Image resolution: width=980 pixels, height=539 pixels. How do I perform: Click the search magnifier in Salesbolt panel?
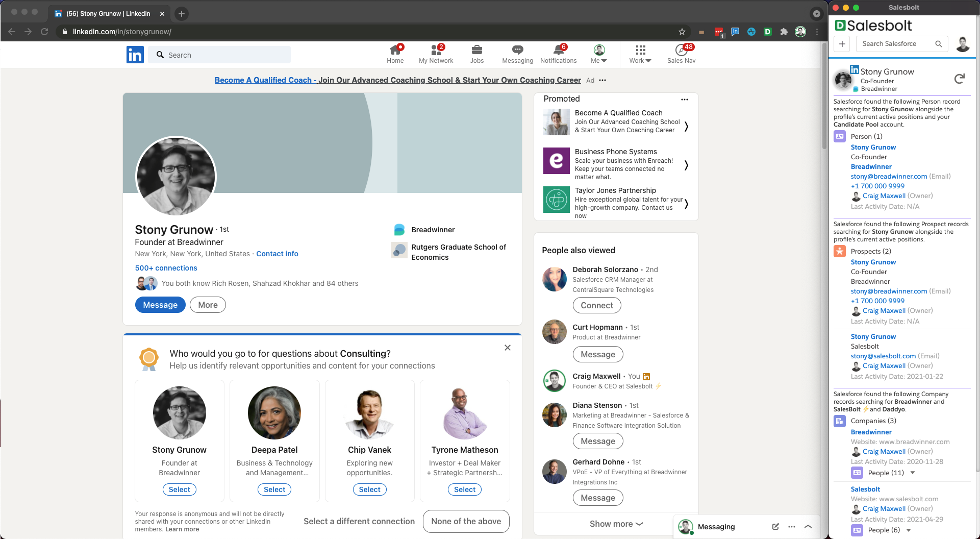tap(939, 44)
